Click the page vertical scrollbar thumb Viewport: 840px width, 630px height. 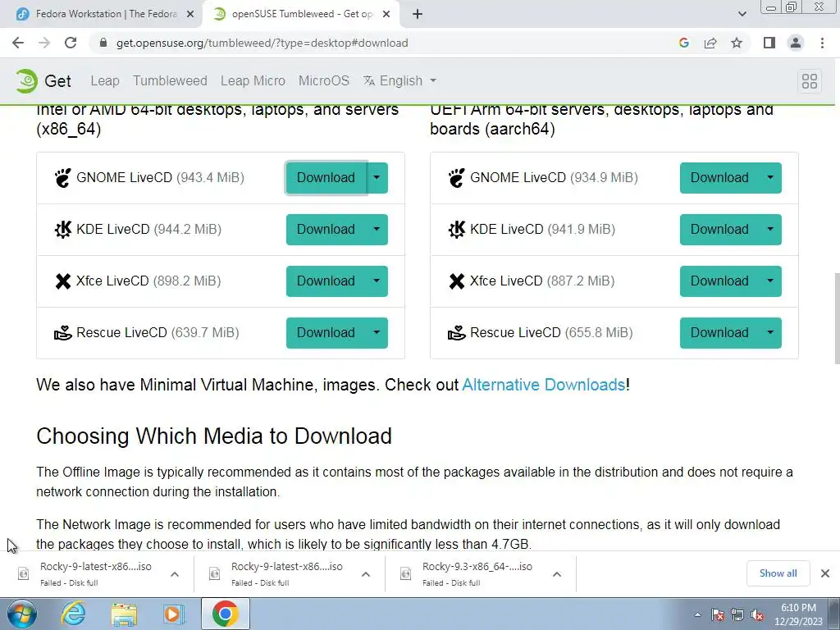point(836,318)
